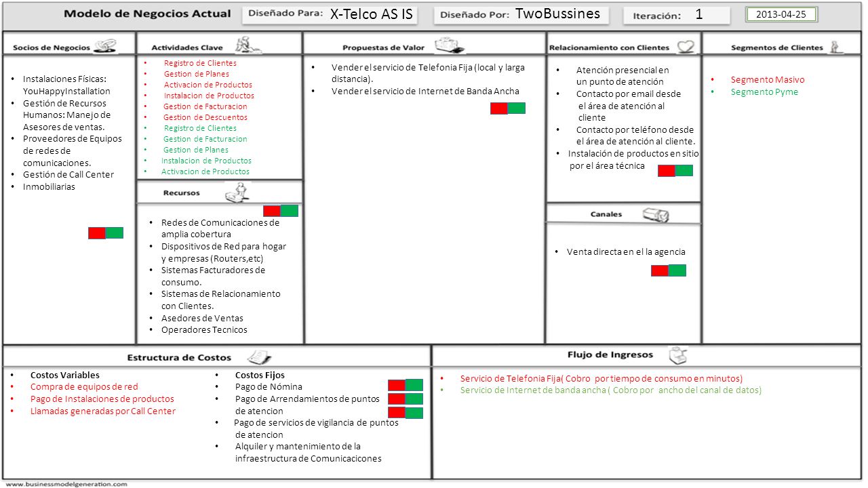The image size is (868, 488).
Task: Click the Flujo de Ingresos cash register icon
Action: (679, 354)
